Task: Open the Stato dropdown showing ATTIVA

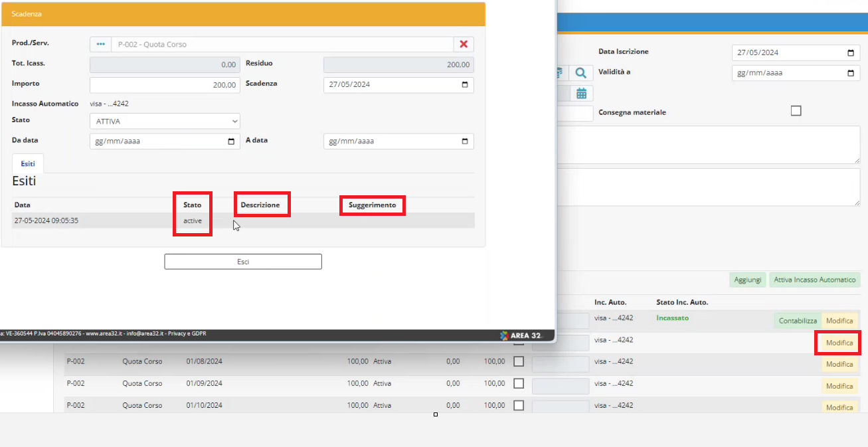Action: point(165,121)
